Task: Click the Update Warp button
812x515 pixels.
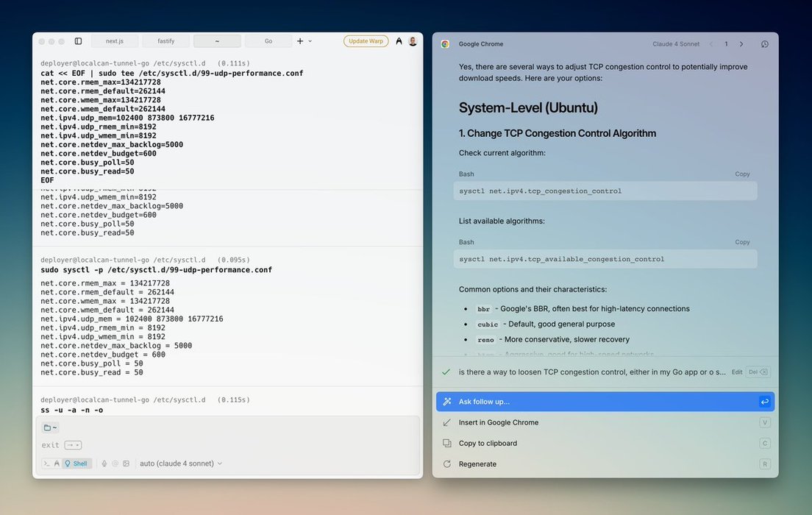Action: 366,41
